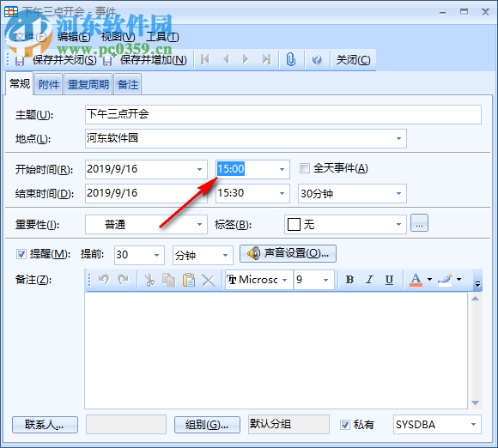Screen dimensions: 498x448
Task: Click the 关闭(C) button
Action: pyautogui.click(x=353, y=60)
